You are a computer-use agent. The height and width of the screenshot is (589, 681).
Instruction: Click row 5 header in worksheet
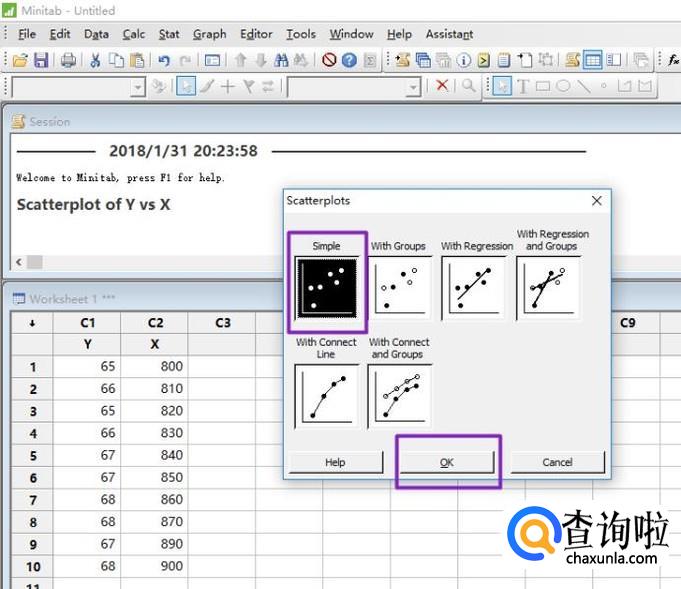click(33, 455)
